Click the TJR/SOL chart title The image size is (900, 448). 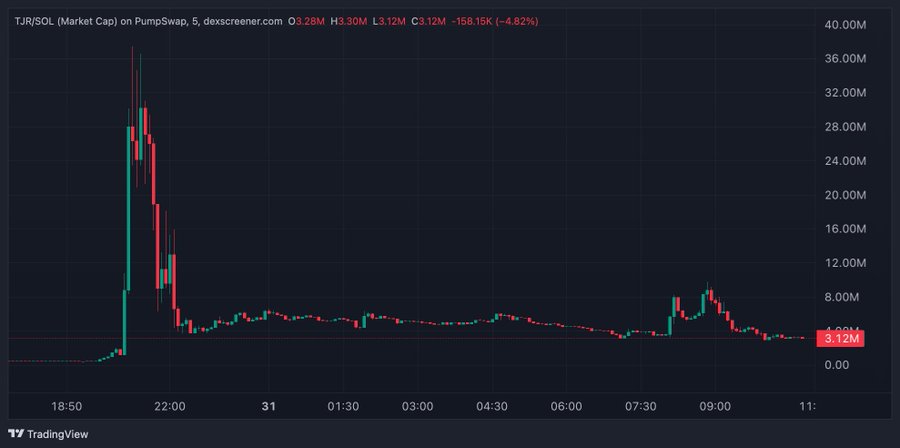pos(148,21)
